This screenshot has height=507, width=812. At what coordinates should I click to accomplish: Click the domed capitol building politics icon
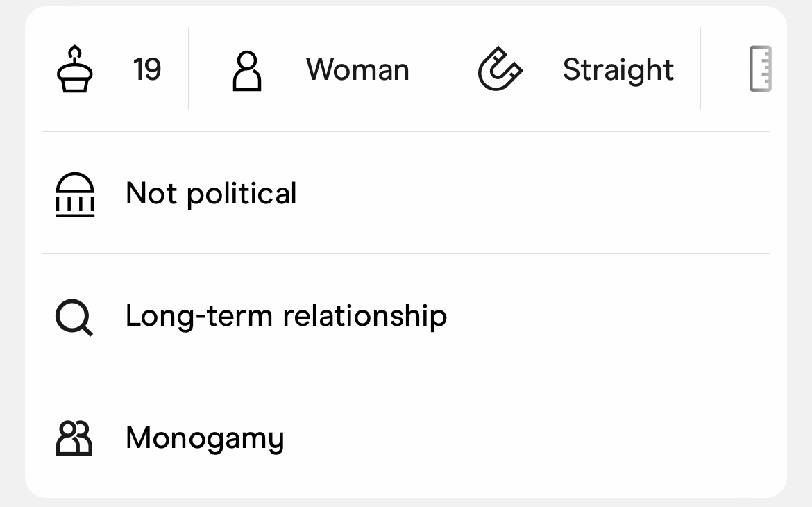(x=75, y=194)
